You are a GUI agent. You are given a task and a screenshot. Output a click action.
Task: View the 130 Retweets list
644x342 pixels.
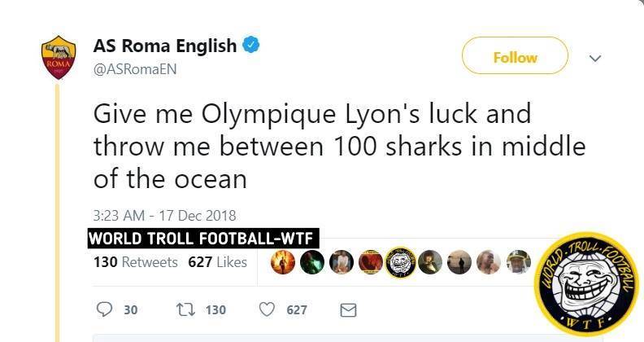point(135,262)
